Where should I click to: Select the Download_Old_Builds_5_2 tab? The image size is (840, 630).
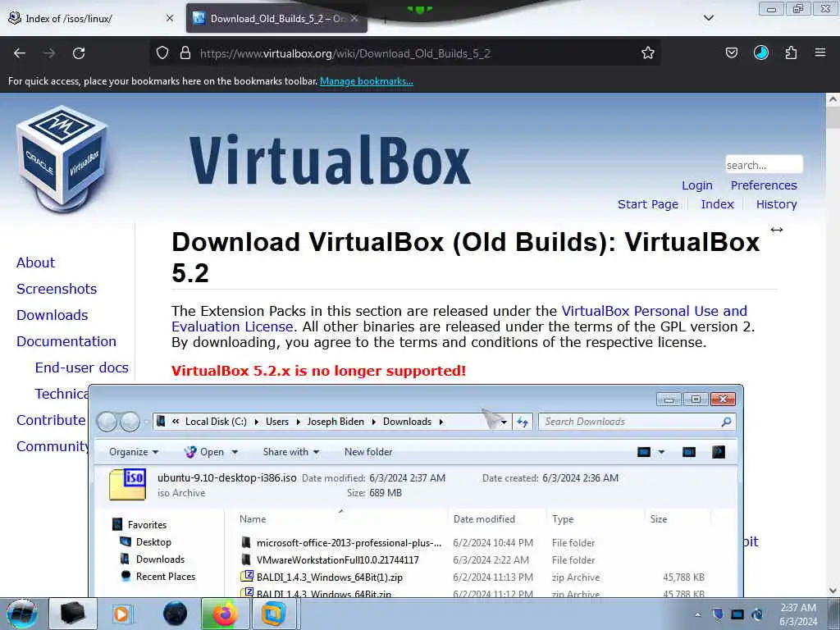276,18
